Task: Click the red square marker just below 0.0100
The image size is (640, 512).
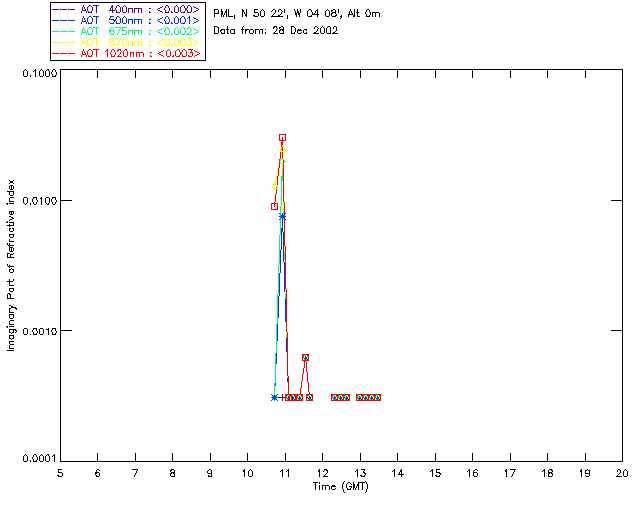Action: coord(275,207)
